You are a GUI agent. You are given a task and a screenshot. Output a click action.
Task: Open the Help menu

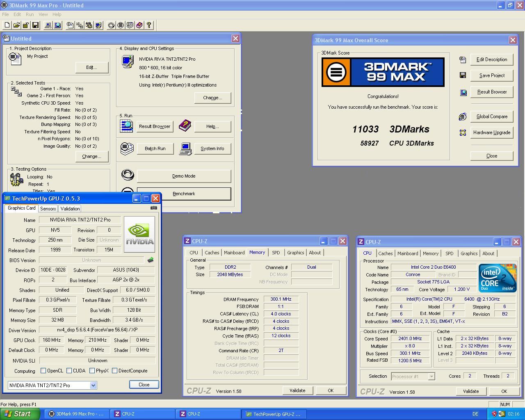(x=57, y=14)
